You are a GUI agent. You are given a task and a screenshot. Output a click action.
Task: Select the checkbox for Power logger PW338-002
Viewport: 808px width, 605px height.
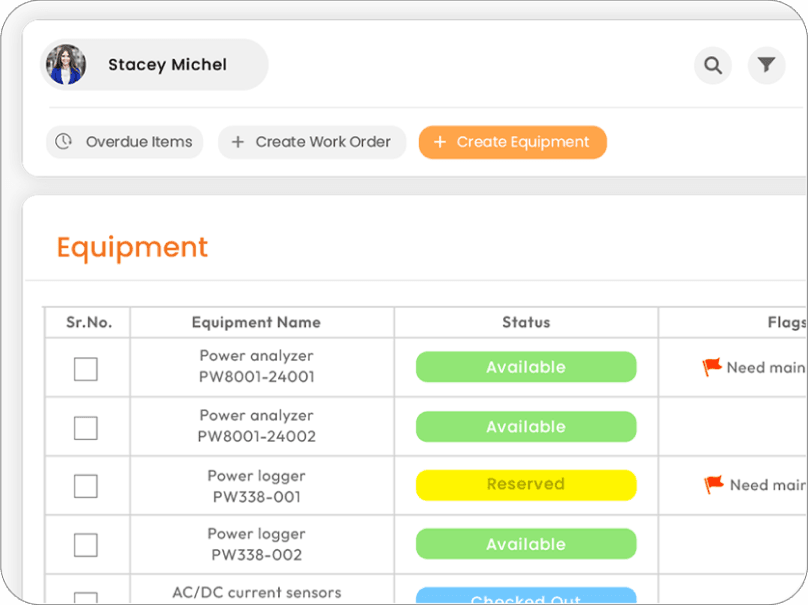[86, 545]
